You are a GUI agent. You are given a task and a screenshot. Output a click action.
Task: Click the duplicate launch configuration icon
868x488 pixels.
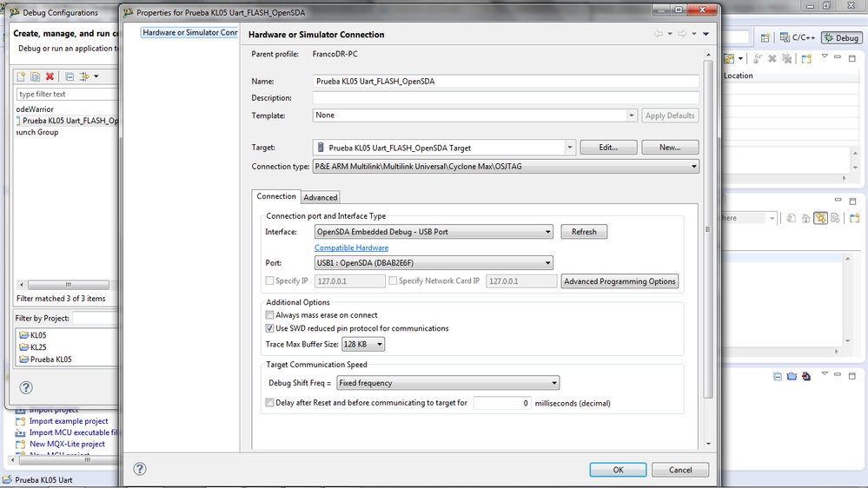36,76
